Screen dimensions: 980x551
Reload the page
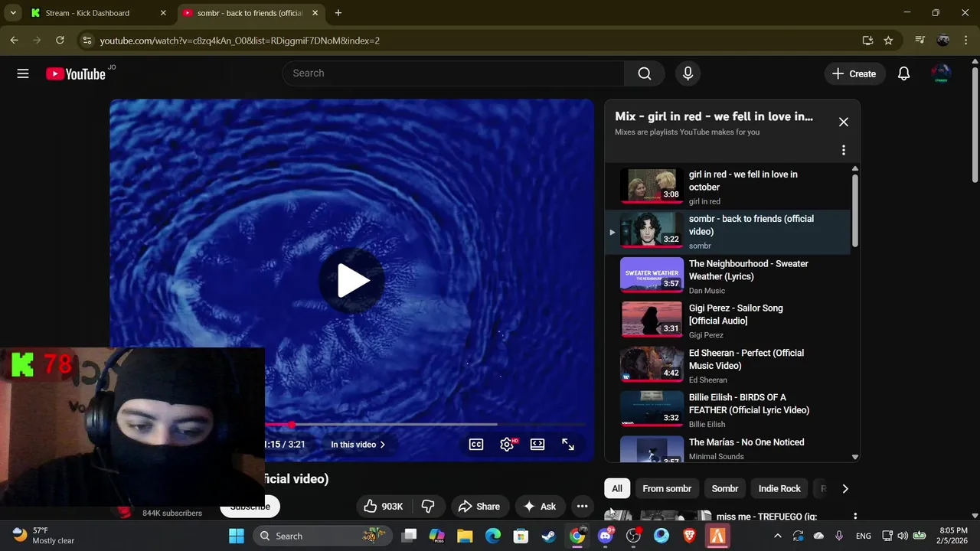click(x=60, y=41)
